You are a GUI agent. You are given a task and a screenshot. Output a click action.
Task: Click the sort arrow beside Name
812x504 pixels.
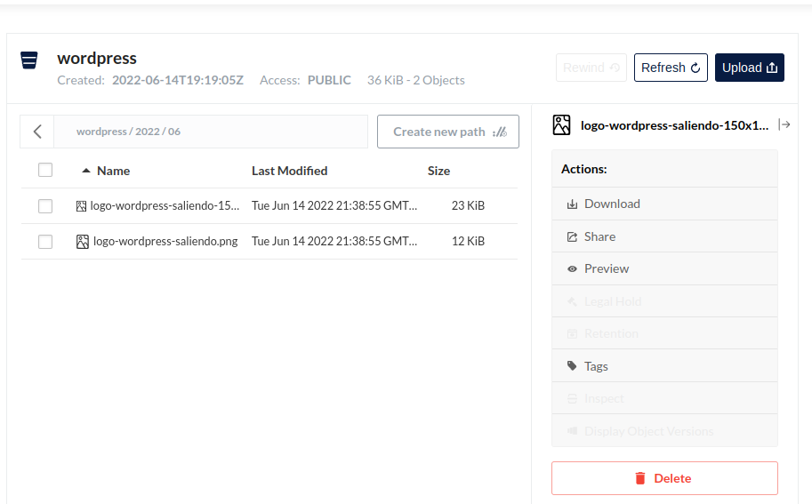pos(86,171)
